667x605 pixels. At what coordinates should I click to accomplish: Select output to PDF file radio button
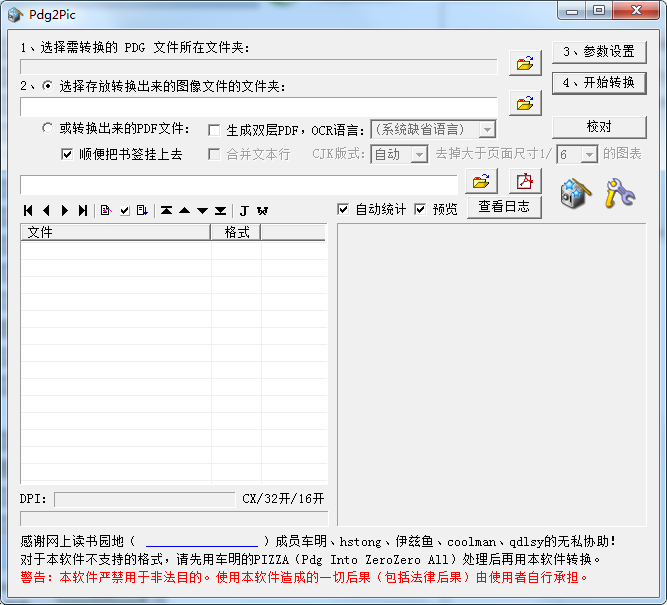point(48,128)
